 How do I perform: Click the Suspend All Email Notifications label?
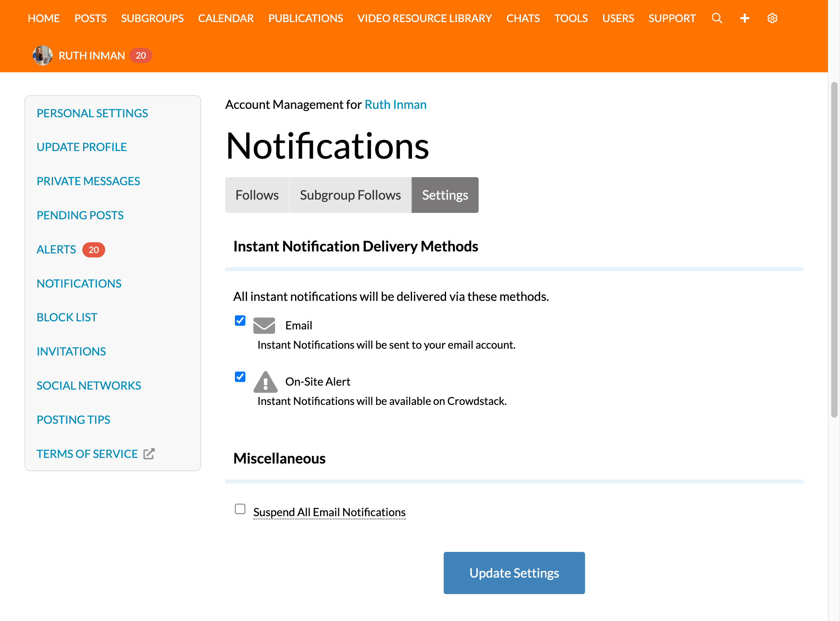[x=329, y=512]
